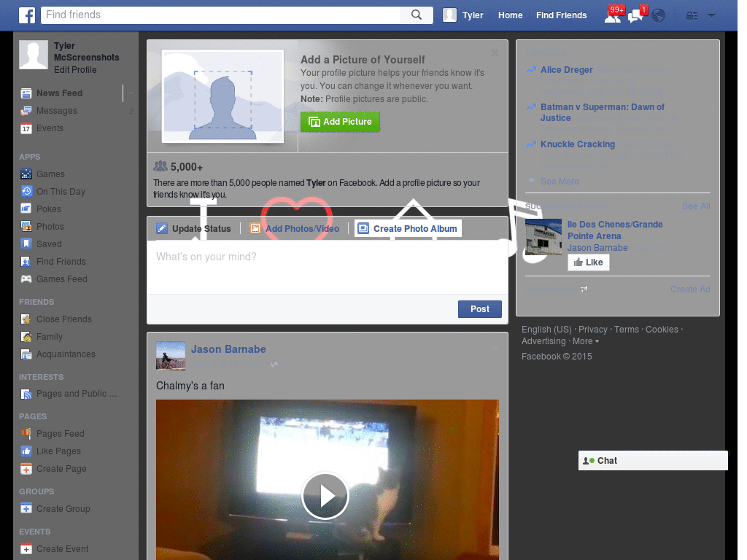747x560 pixels.
Task: Open privacy shortcuts lock icon
Action: (692, 16)
